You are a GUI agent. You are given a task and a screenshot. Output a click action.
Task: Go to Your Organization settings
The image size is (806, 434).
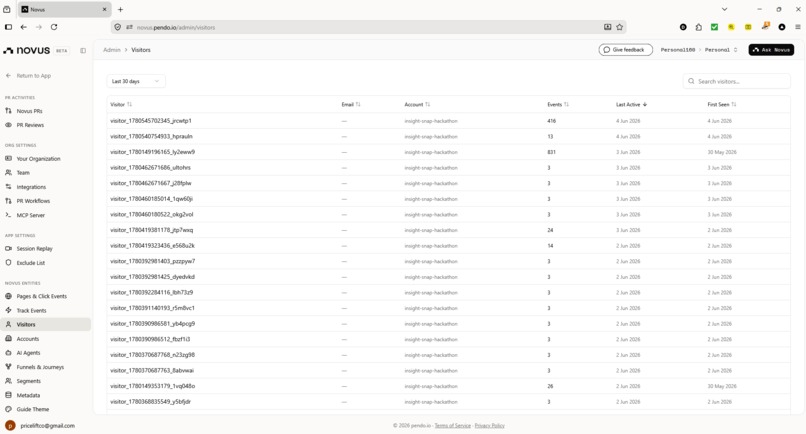(x=38, y=158)
